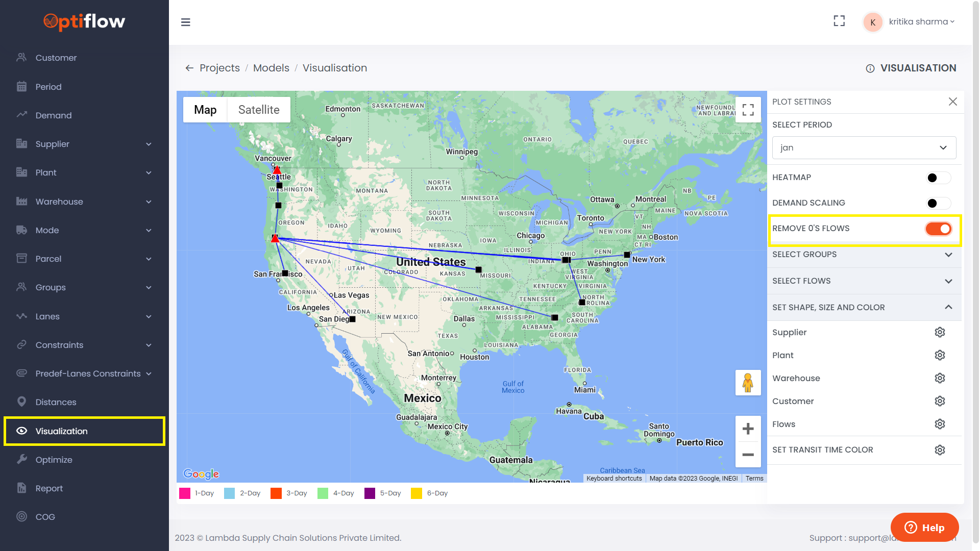Zoom in the map with plus
This screenshot has height=551, width=980.
748,429
